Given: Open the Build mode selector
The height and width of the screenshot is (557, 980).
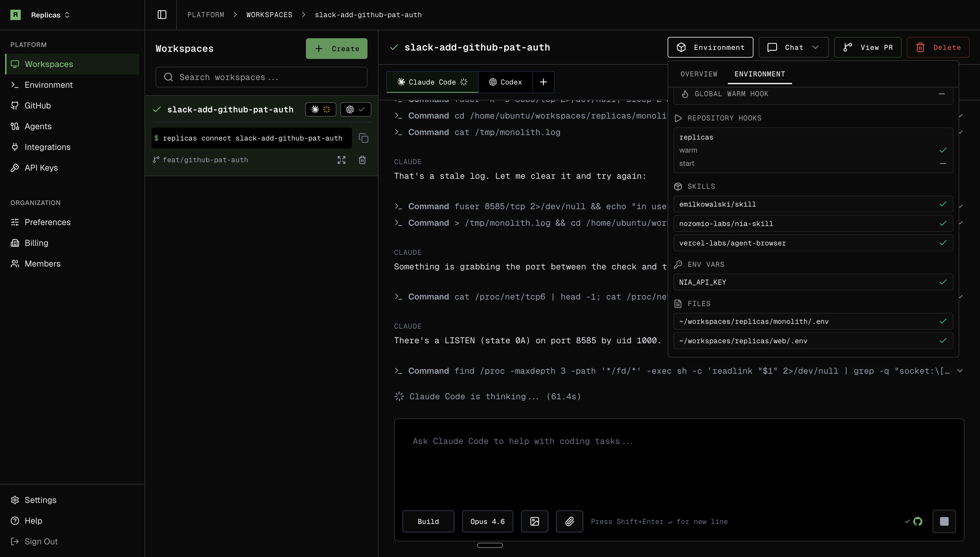Looking at the screenshot, I should point(428,521).
